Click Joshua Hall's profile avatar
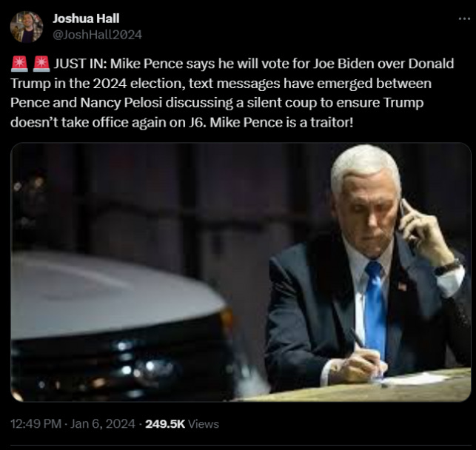The image size is (476, 450). coord(27,27)
